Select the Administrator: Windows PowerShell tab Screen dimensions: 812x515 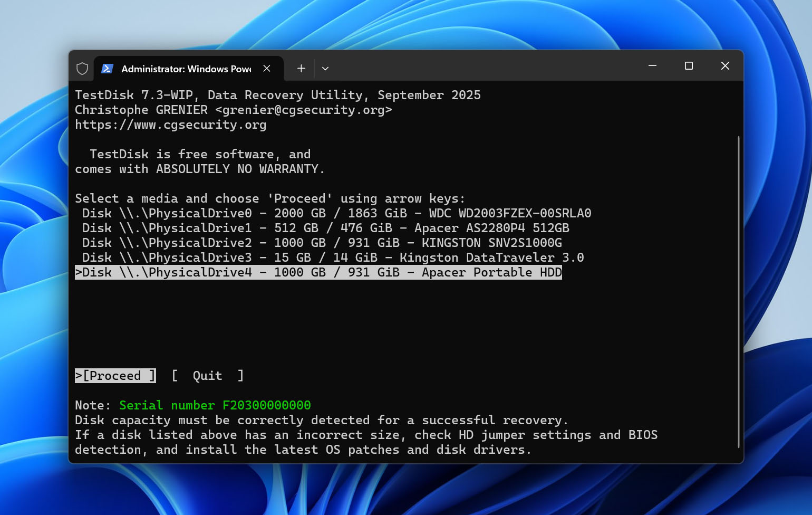(x=189, y=69)
